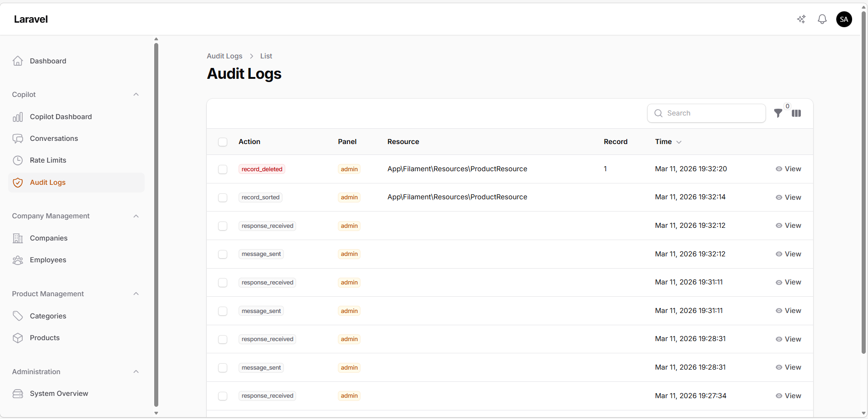
Task: Open the Employees page
Action: (x=48, y=260)
